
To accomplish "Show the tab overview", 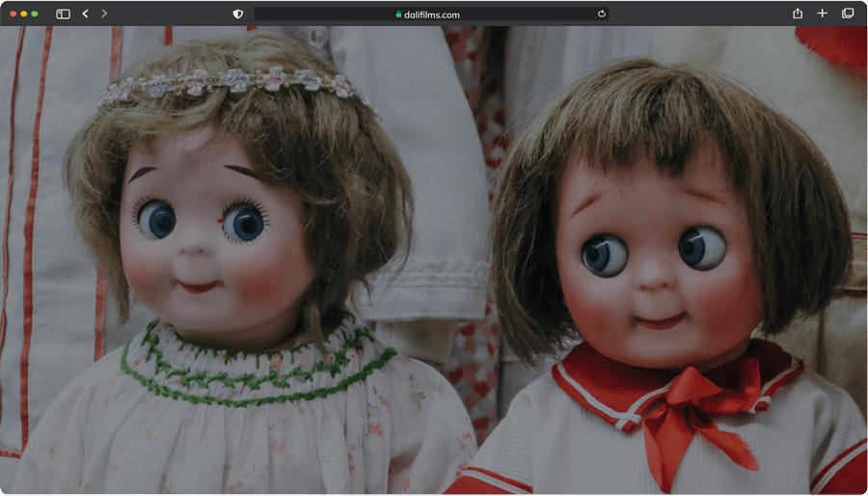I will [848, 14].
